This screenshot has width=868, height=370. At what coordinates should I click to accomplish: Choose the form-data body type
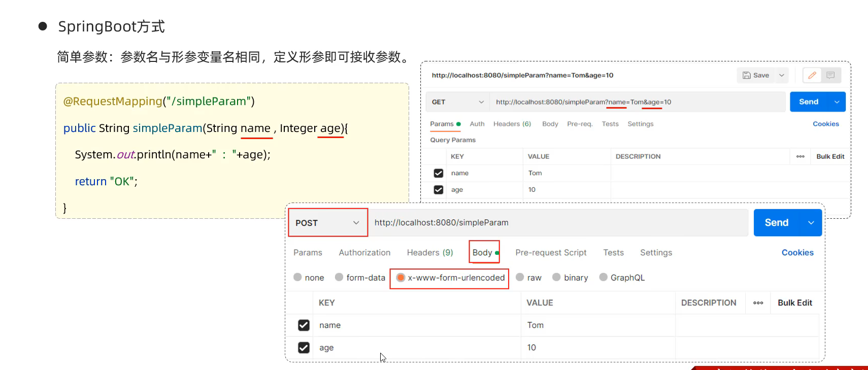point(339,278)
